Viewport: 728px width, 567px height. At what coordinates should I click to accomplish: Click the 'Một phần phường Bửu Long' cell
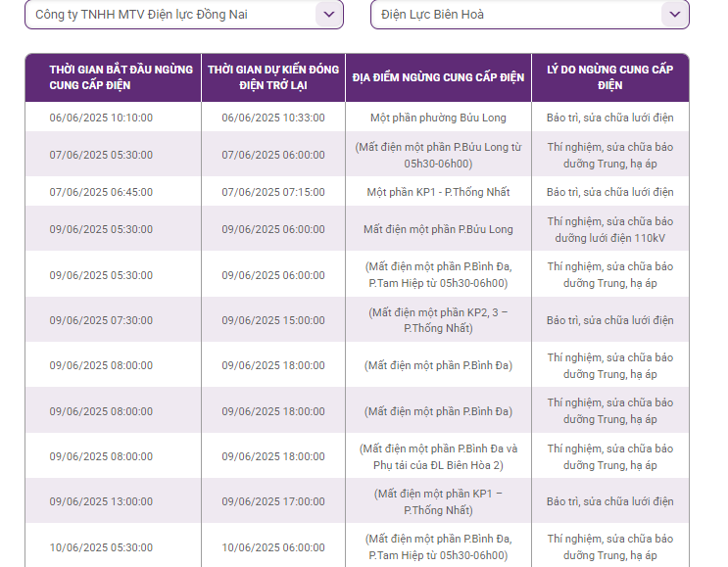pyautogui.click(x=438, y=118)
